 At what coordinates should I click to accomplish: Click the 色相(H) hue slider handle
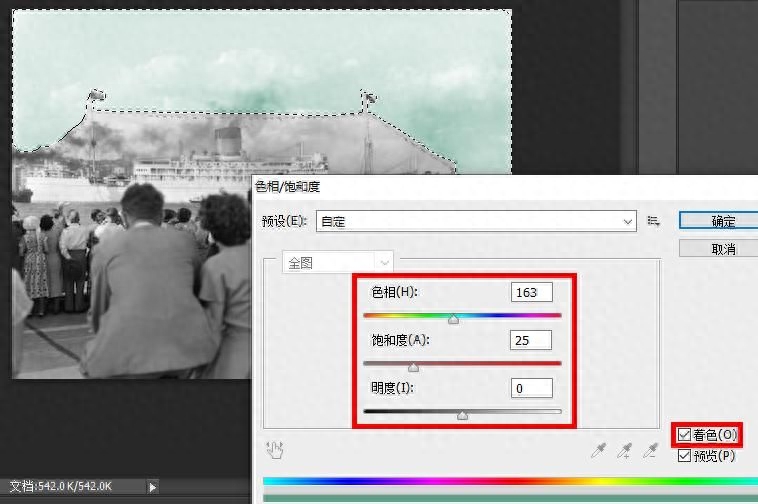(x=453, y=319)
